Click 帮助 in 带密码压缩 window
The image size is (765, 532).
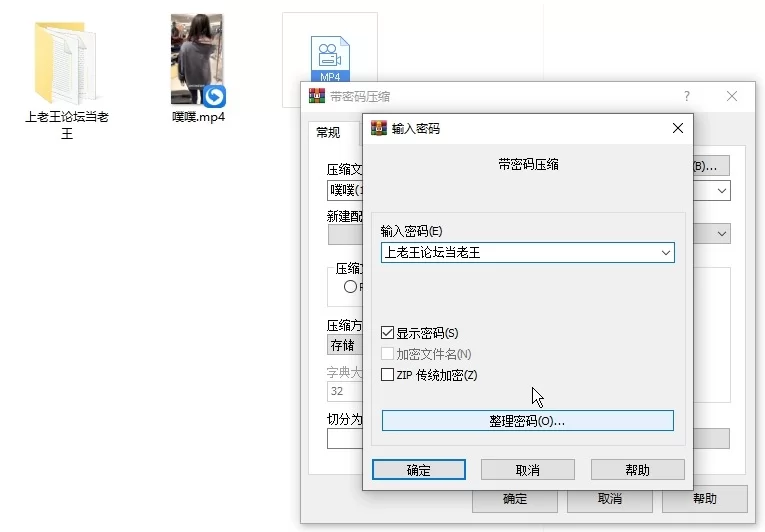tap(705, 499)
